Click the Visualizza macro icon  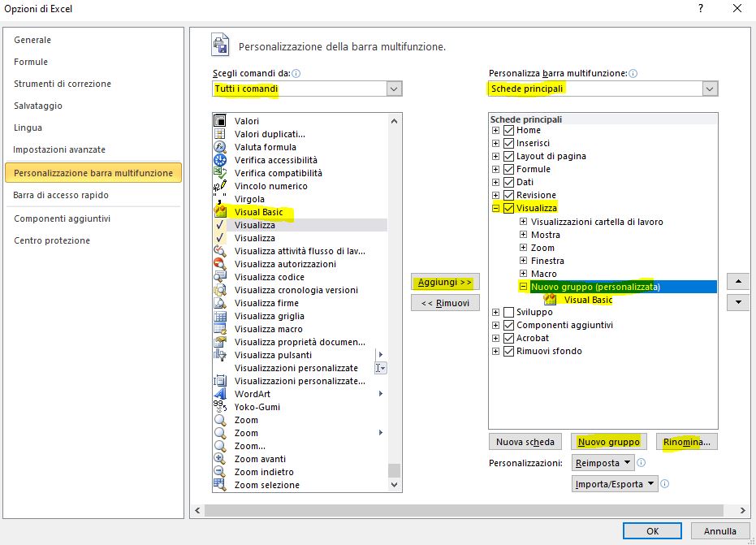click(x=220, y=329)
